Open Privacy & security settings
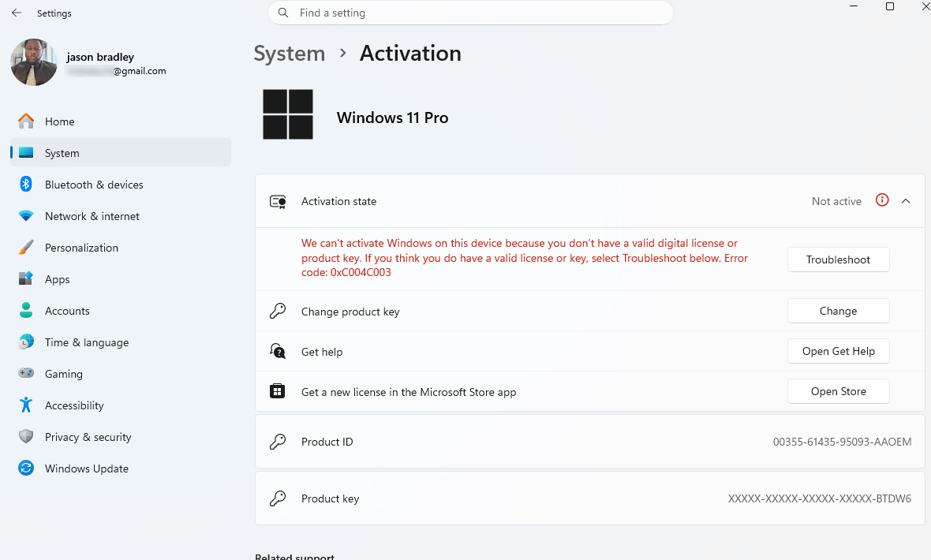Viewport: 931px width, 560px height. coord(121,436)
